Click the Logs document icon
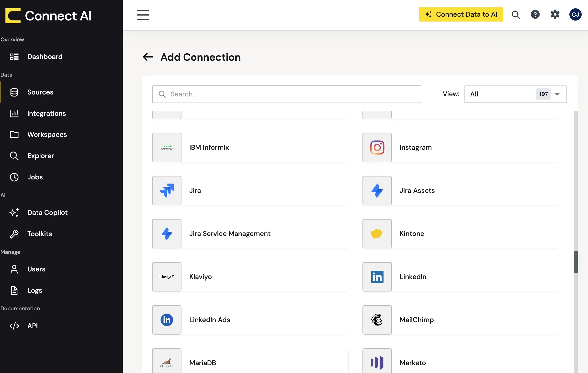Image resolution: width=588 pixels, height=373 pixels. pos(14,290)
